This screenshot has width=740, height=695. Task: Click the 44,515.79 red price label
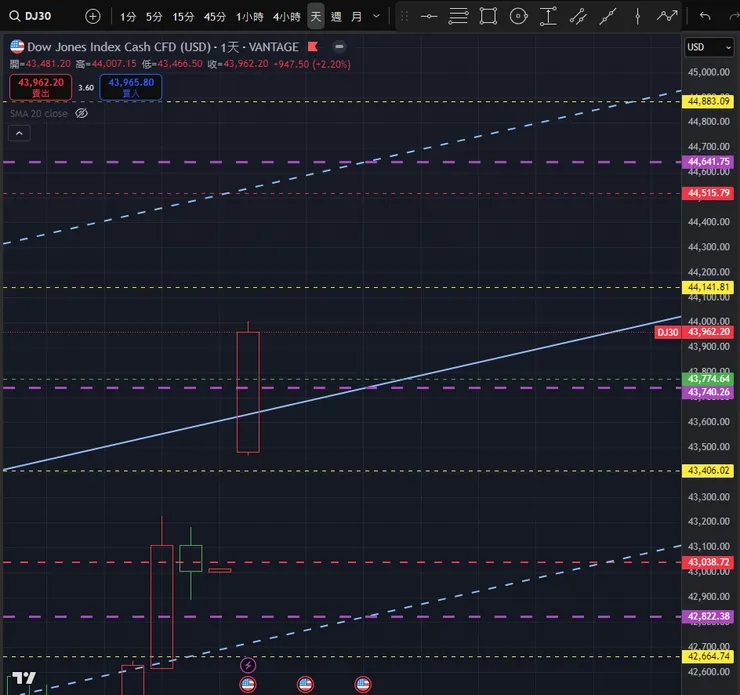click(708, 193)
